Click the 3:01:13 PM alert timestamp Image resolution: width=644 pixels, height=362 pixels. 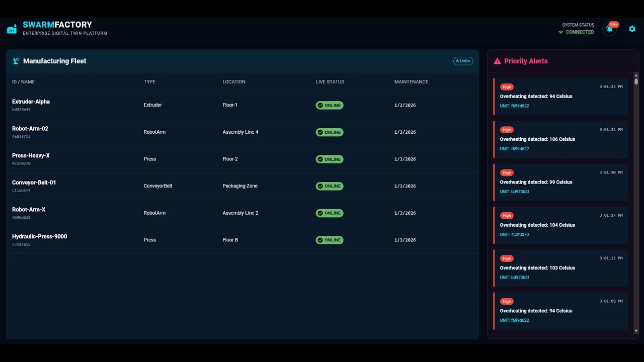(x=611, y=258)
